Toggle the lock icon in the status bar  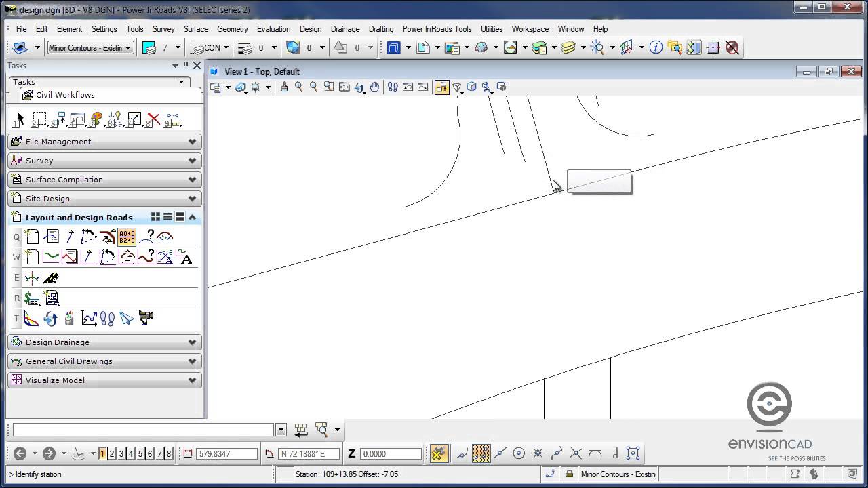tap(569, 474)
